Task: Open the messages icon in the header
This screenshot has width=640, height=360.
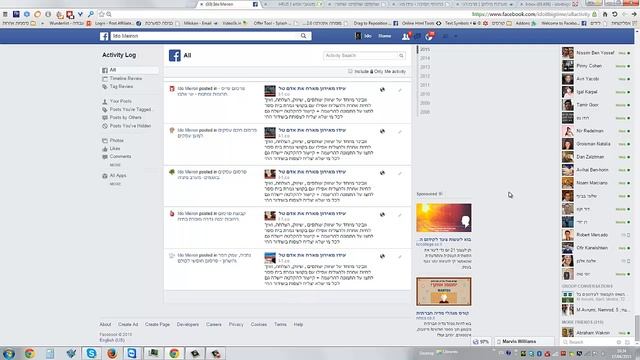Action: [x=417, y=37]
